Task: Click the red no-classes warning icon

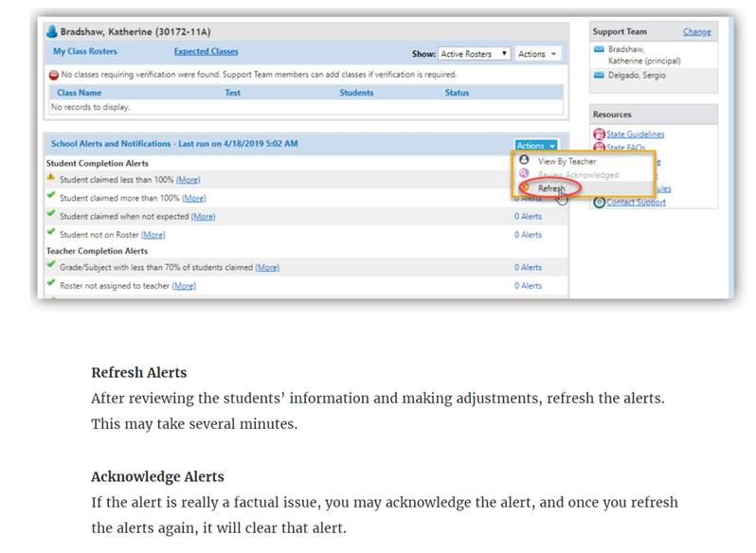Action: 53,74
